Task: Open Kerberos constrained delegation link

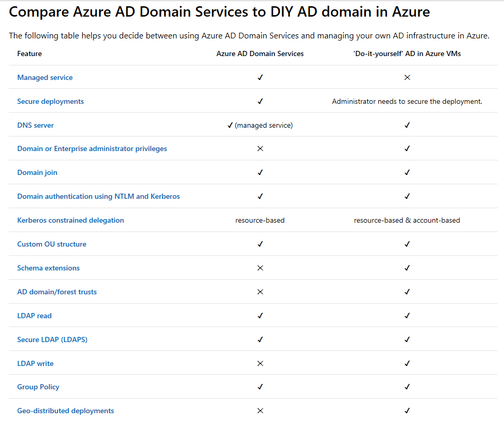Action: pos(70,220)
